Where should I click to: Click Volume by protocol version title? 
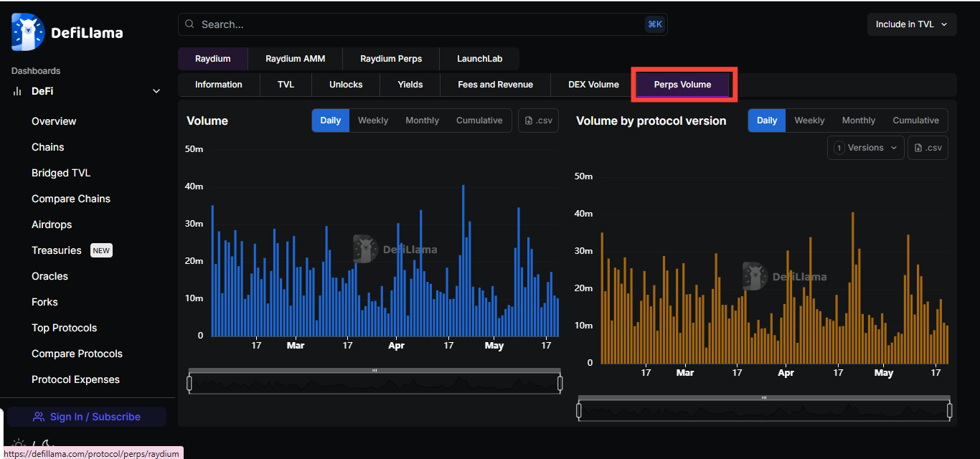[651, 120]
